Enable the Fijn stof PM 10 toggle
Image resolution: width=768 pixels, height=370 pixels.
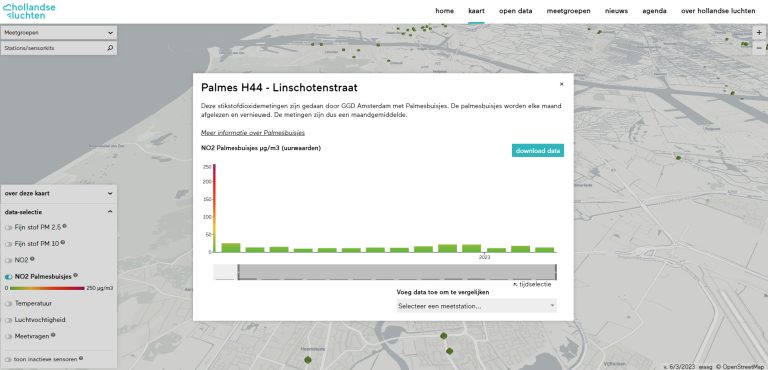coord(9,244)
